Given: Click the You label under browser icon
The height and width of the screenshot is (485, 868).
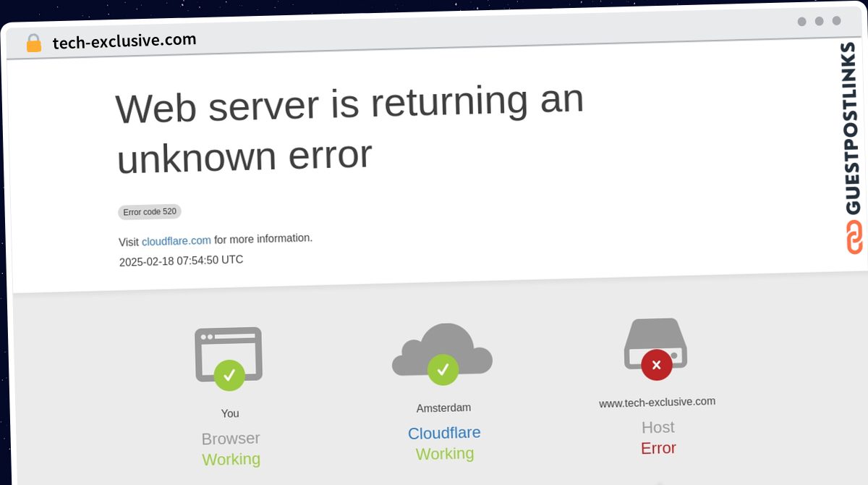Looking at the screenshot, I should (x=230, y=413).
